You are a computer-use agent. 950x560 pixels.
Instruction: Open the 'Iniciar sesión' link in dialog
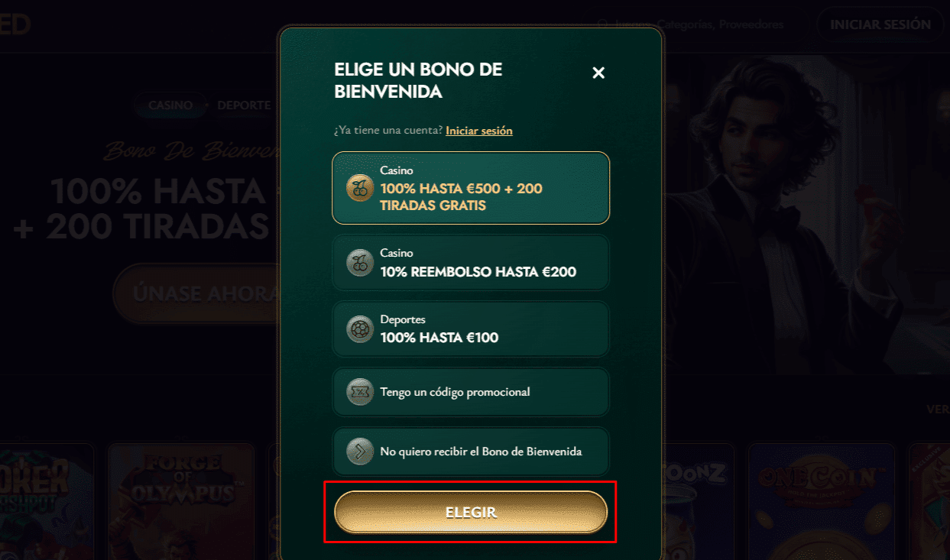[x=479, y=131]
